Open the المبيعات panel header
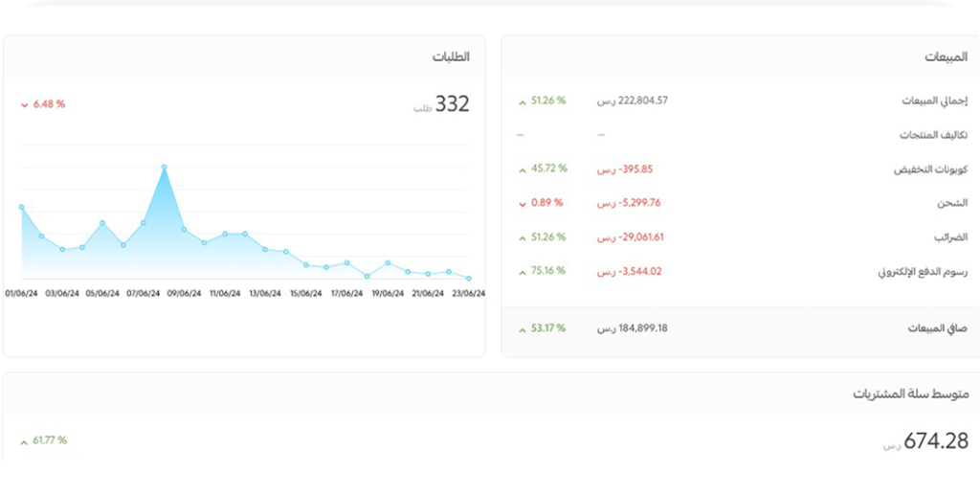980x495 pixels. [x=946, y=57]
